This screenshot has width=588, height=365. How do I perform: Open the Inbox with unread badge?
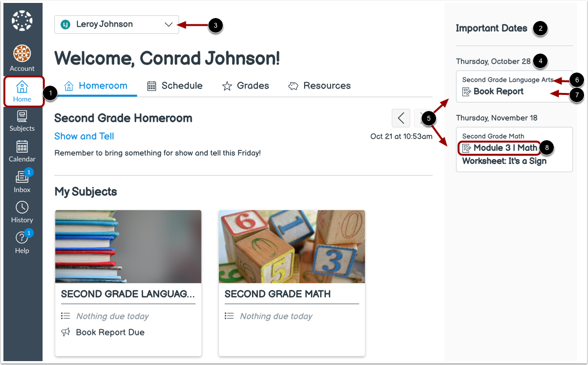point(22,182)
